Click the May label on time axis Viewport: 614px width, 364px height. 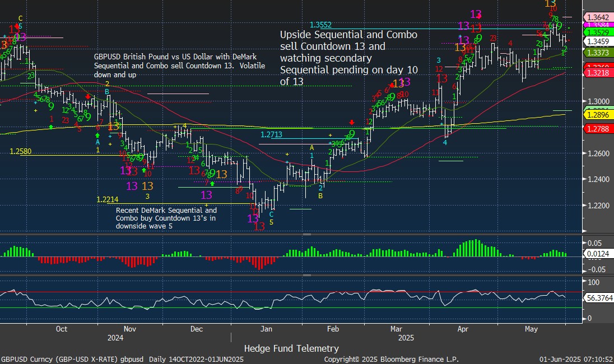531,329
